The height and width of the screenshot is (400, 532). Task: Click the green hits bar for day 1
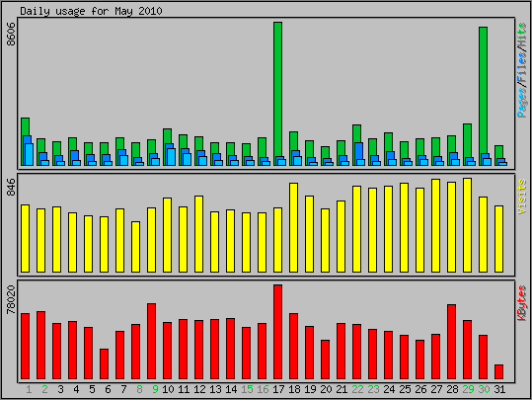pyautogui.click(x=26, y=126)
